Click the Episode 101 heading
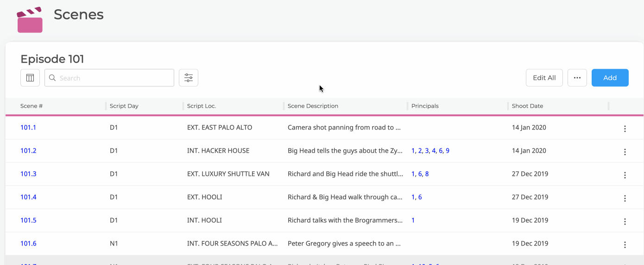The height and width of the screenshot is (265, 644). tap(52, 59)
